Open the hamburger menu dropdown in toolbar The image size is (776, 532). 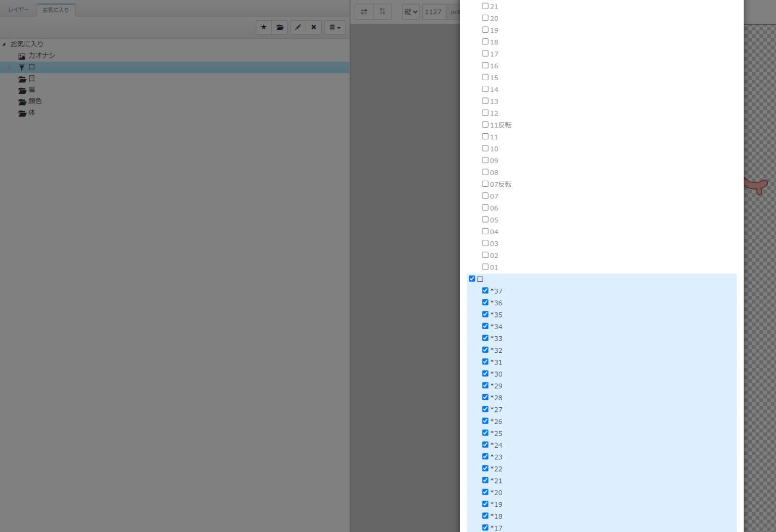(334, 27)
